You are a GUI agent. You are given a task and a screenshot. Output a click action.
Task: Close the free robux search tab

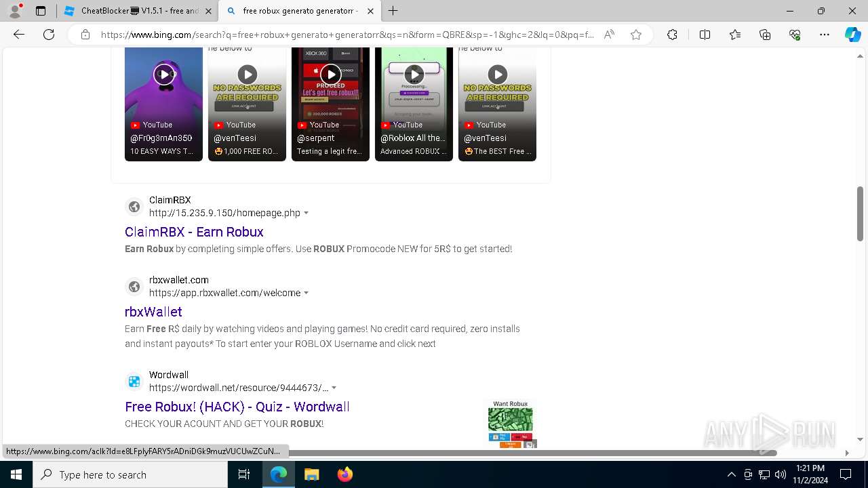370,11
